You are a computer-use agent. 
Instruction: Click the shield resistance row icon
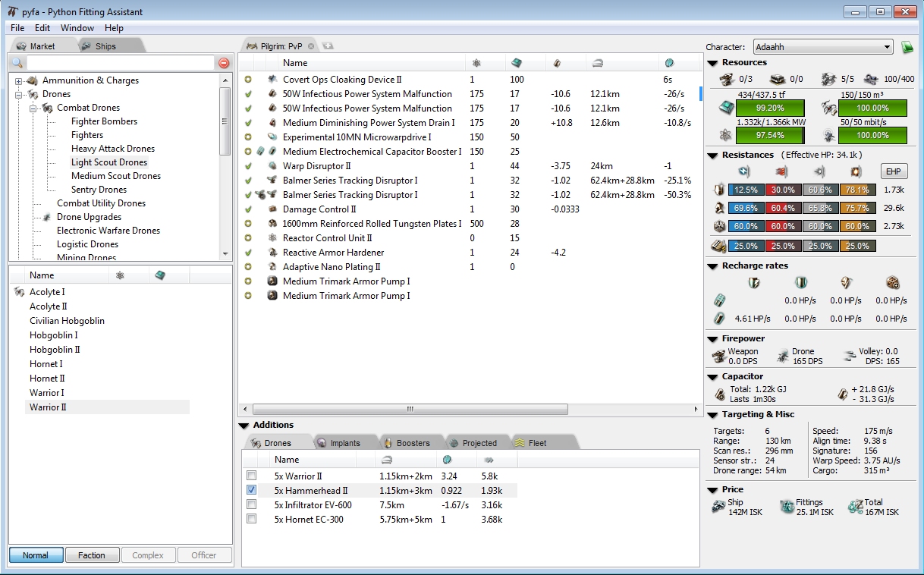tap(719, 189)
